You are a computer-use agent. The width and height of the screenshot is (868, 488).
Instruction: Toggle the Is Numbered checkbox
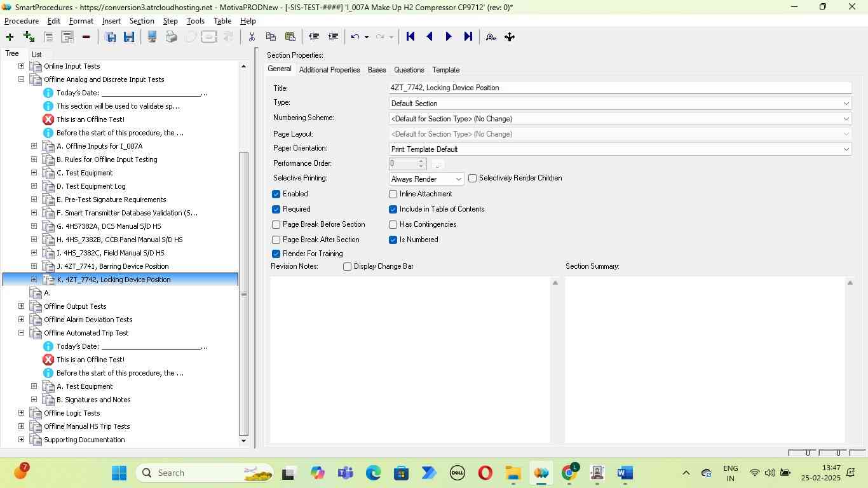(393, 240)
